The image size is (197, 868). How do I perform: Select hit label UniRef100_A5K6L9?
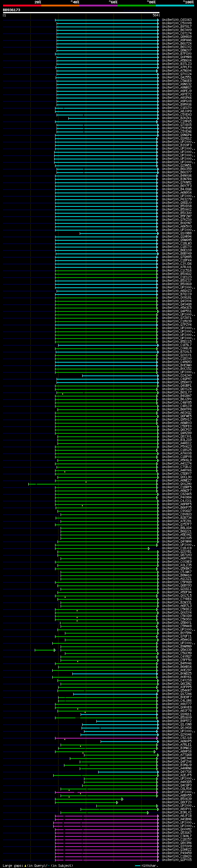(177, 460)
